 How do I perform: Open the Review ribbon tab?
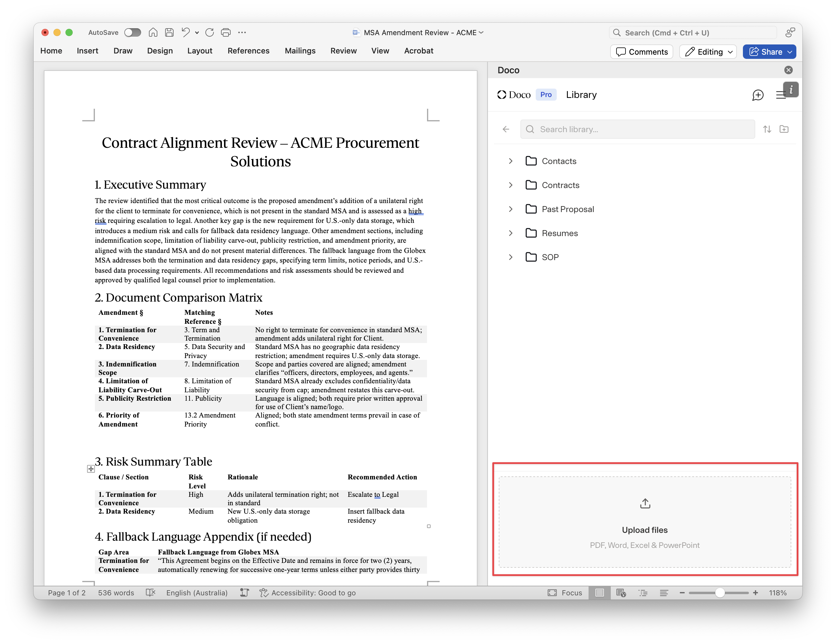[343, 51]
